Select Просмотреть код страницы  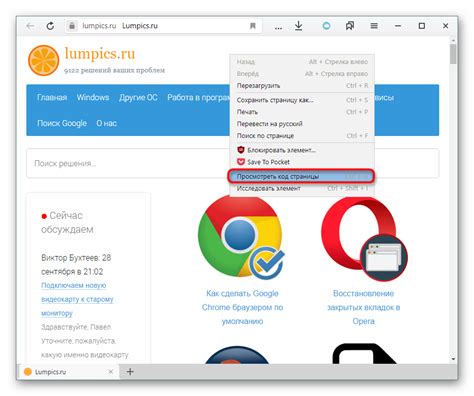(x=301, y=176)
